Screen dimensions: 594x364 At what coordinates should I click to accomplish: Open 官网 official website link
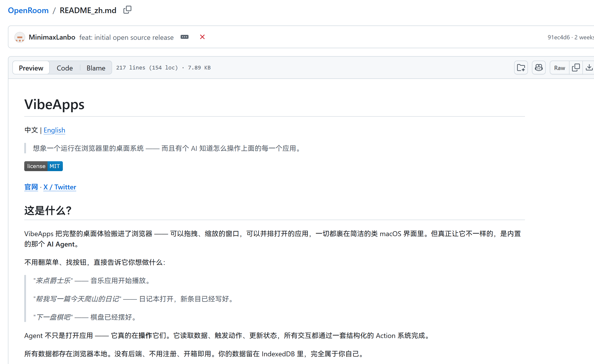[31, 187]
